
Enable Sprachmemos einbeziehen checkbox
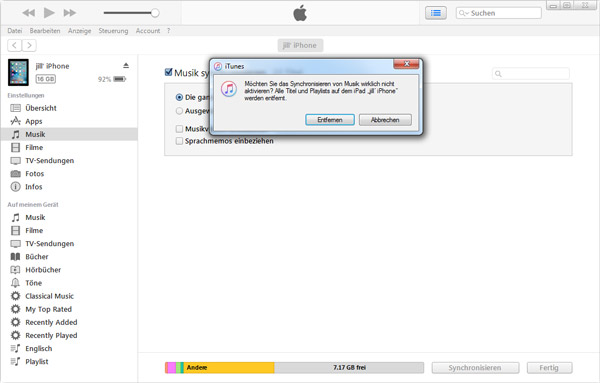(179, 141)
